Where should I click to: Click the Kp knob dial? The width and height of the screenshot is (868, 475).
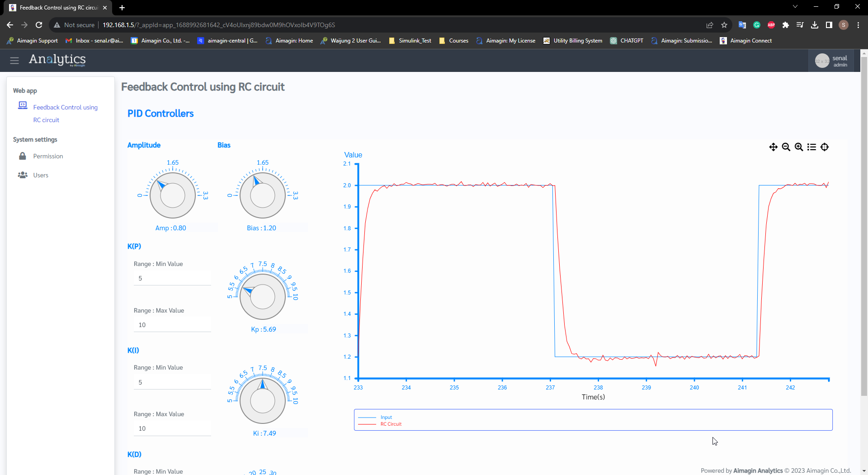(x=262, y=297)
